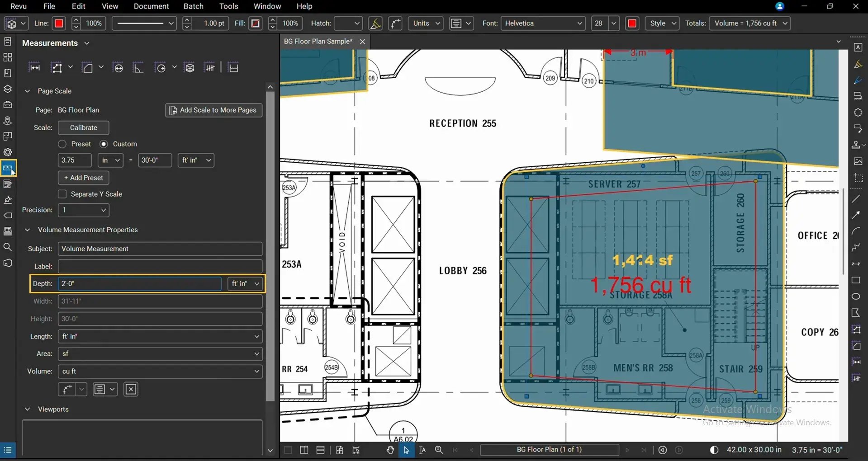The height and width of the screenshot is (461, 868).
Task: Toggle split view vertical in bottom bar
Action: tap(304, 450)
